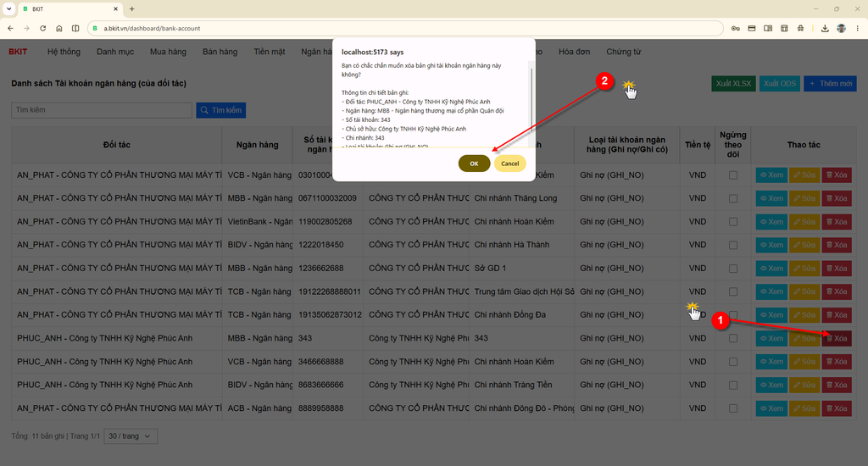Open the browser downloads icon
The height and width of the screenshot is (466, 868).
point(825,28)
